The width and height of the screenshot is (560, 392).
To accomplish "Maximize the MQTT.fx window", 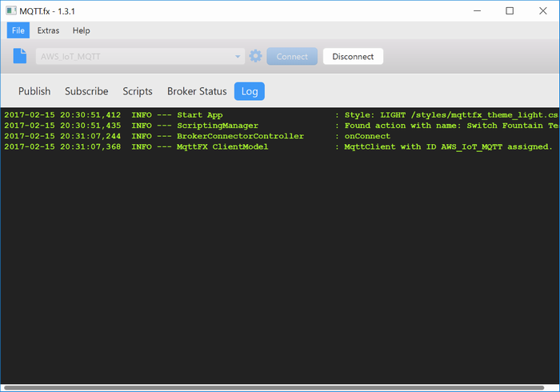I will 510,10.
